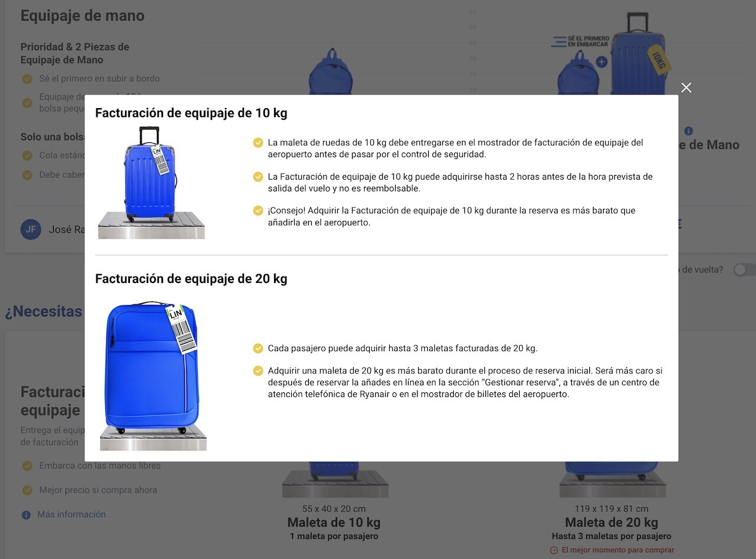Click checkmark beside Gestionar reserva paragraph
Viewport: 756px width, 559px height.
coord(258,371)
